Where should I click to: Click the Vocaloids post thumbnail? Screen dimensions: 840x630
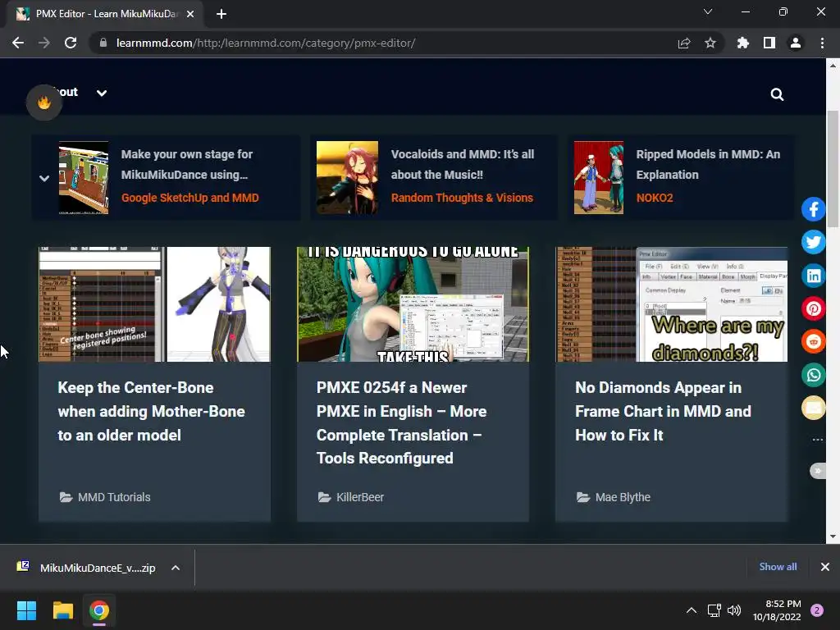(x=347, y=178)
